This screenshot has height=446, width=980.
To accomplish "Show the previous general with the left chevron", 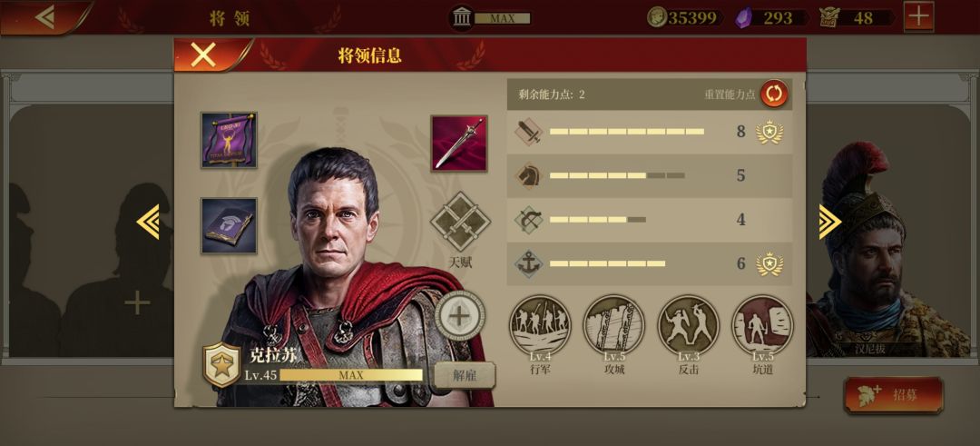I will (149, 222).
